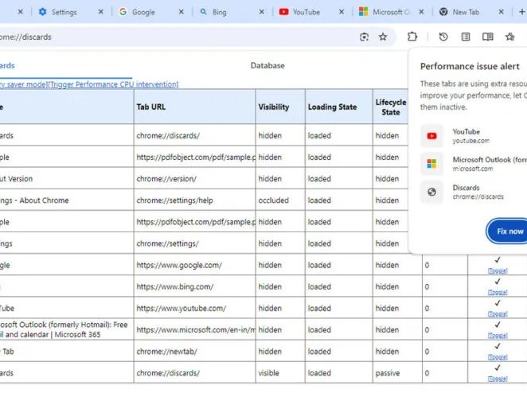The width and height of the screenshot is (527, 420).
Task: Close the Bing tab
Action: point(261,12)
